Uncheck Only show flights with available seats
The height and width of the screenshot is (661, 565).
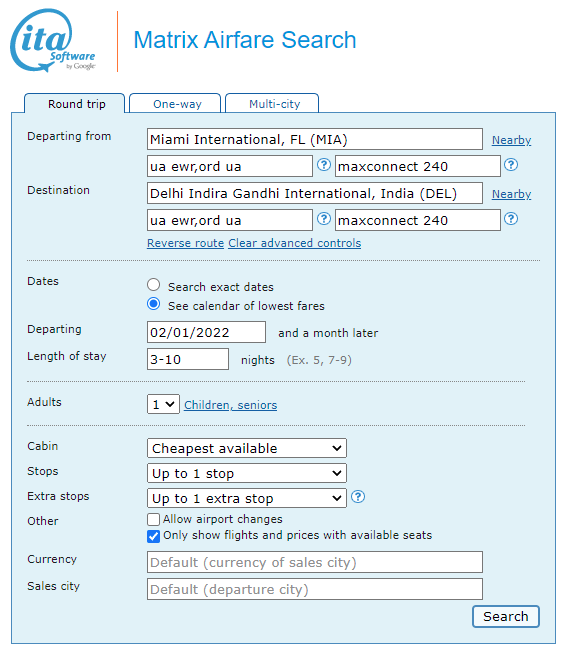(153, 536)
